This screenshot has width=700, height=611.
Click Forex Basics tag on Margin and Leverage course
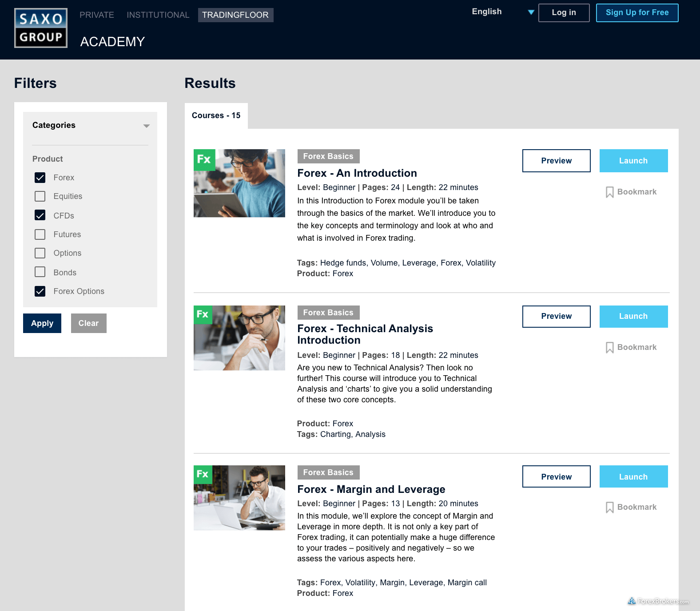point(329,472)
